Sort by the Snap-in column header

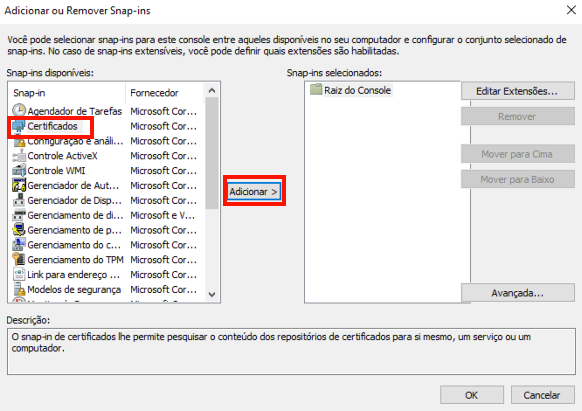click(x=67, y=93)
